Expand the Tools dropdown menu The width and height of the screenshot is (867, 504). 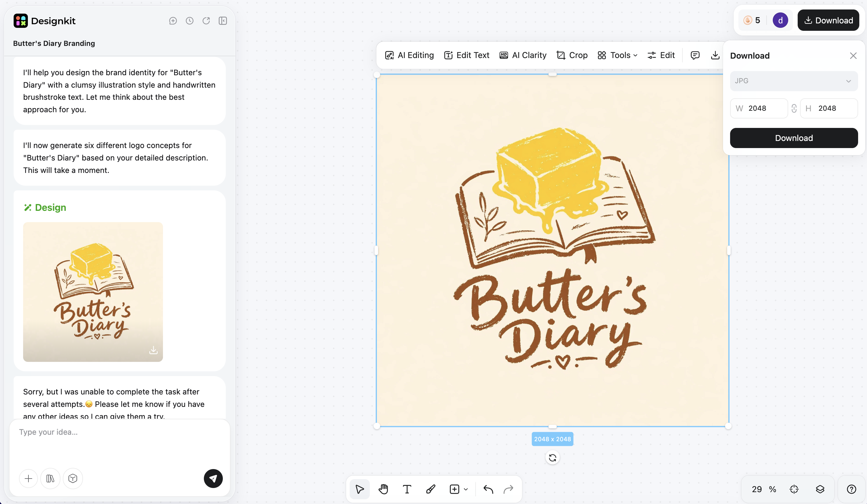point(618,55)
